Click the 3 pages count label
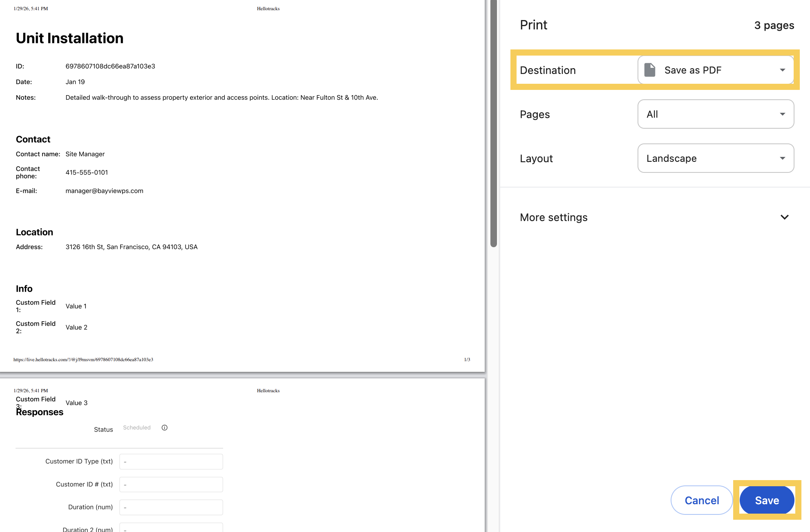Viewport: 810px width, 532px height. (x=774, y=25)
